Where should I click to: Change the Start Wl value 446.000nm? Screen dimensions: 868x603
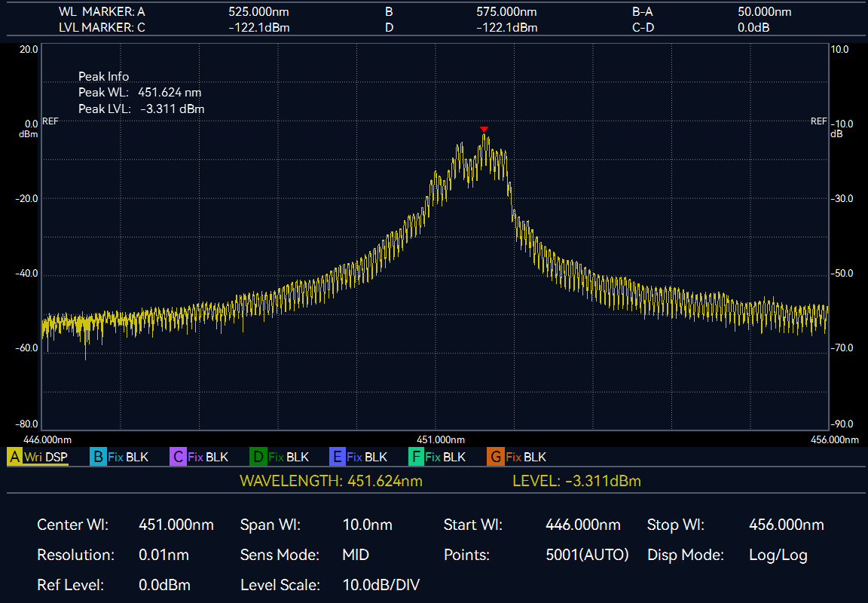tap(582, 525)
